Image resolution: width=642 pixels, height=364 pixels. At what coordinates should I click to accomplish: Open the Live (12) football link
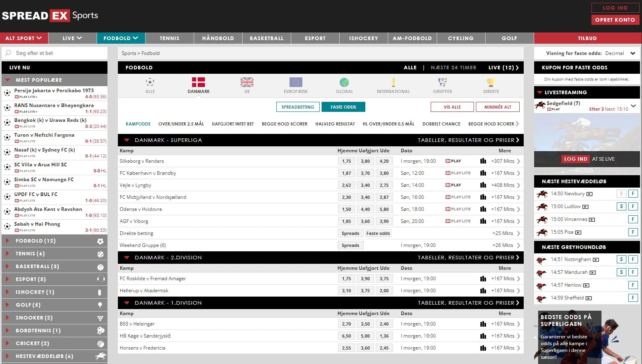[x=503, y=67]
